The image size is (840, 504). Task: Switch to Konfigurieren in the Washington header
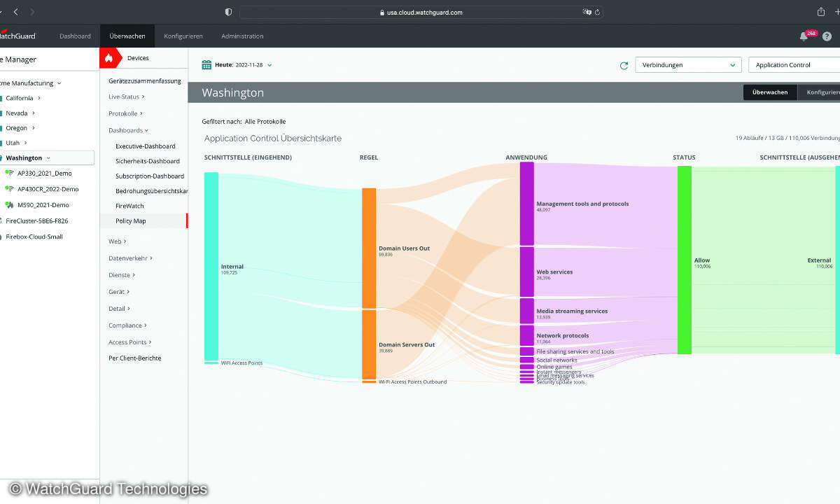[x=819, y=92]
